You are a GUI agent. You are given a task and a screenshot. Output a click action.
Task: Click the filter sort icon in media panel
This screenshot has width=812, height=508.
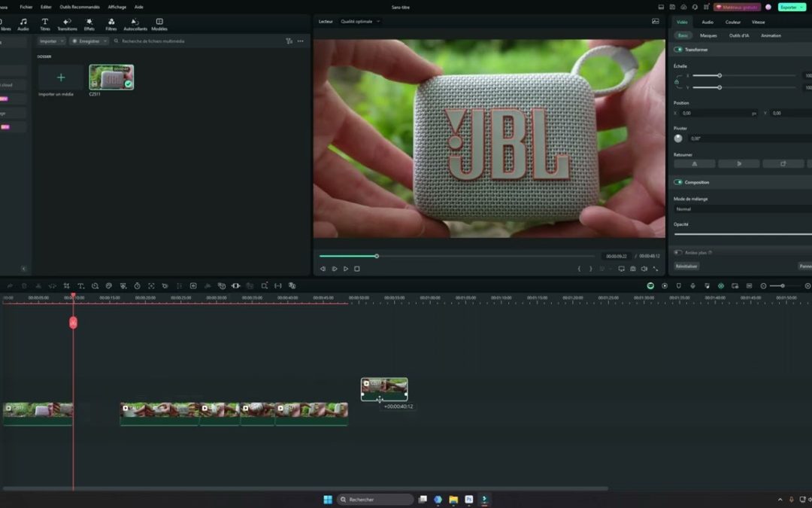point(289,41)
